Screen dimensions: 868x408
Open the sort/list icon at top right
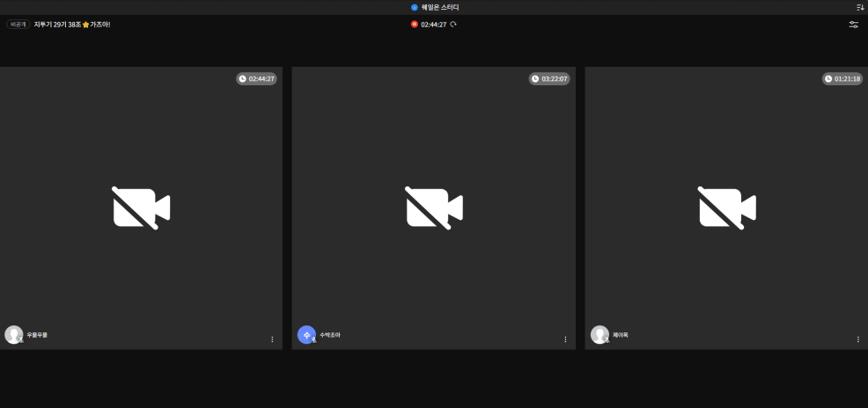860,7
